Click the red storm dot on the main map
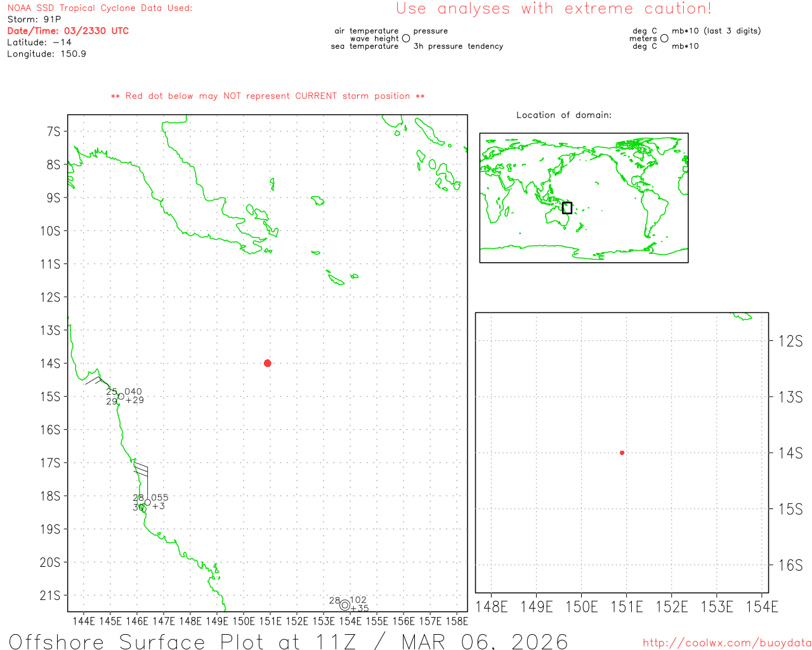The width and height of the screenshot is (812, 650). (267, 363)
